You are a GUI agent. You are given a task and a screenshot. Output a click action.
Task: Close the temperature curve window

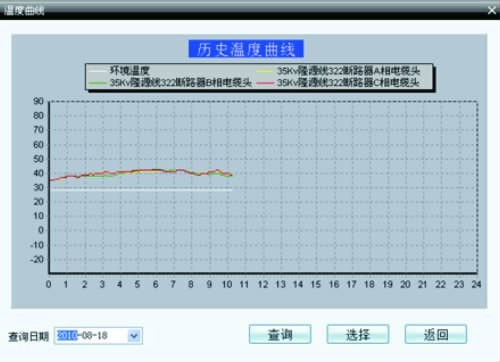pyautogui.click(x=492, y=10)
